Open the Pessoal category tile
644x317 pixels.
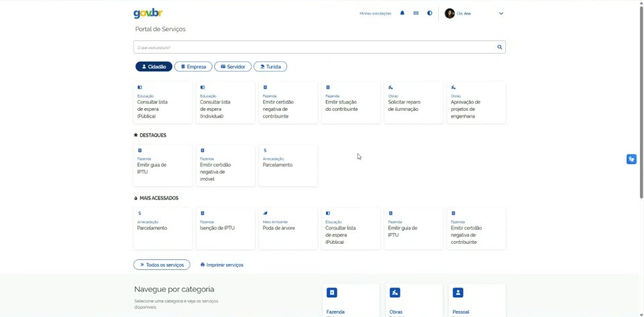(477, 301)
